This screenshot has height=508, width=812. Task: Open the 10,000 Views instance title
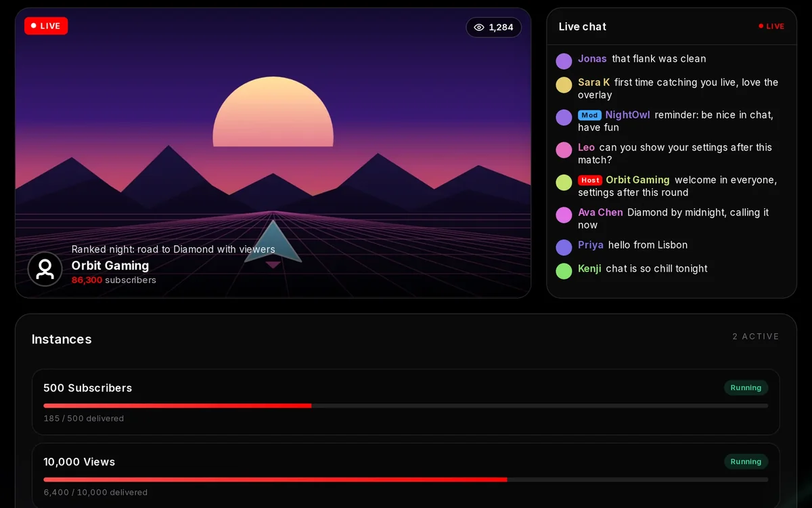coord(79,462)
